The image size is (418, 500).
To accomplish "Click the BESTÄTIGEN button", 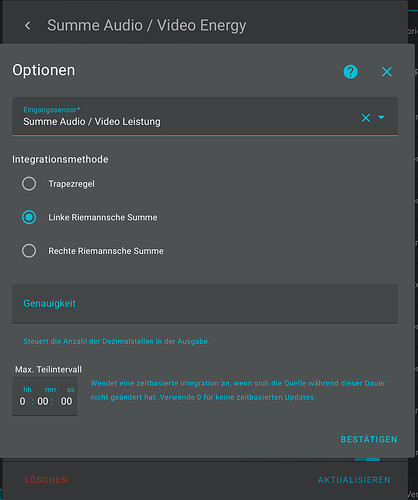I will (369, 439).
